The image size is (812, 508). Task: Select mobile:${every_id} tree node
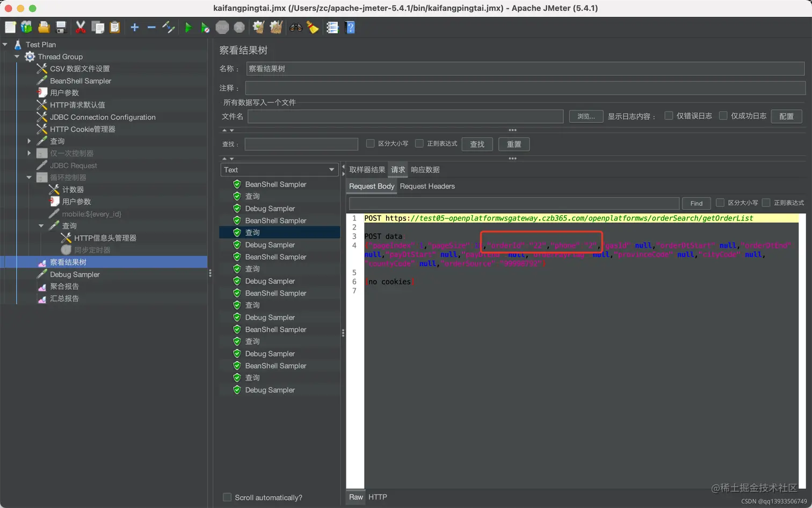[x=91, y=214]
